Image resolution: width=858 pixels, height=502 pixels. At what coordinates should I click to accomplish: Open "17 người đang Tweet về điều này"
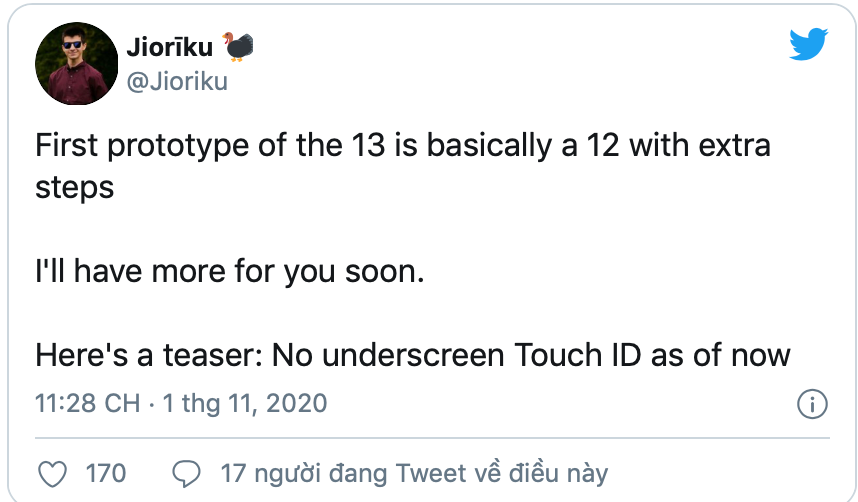[x=414, y=472]
